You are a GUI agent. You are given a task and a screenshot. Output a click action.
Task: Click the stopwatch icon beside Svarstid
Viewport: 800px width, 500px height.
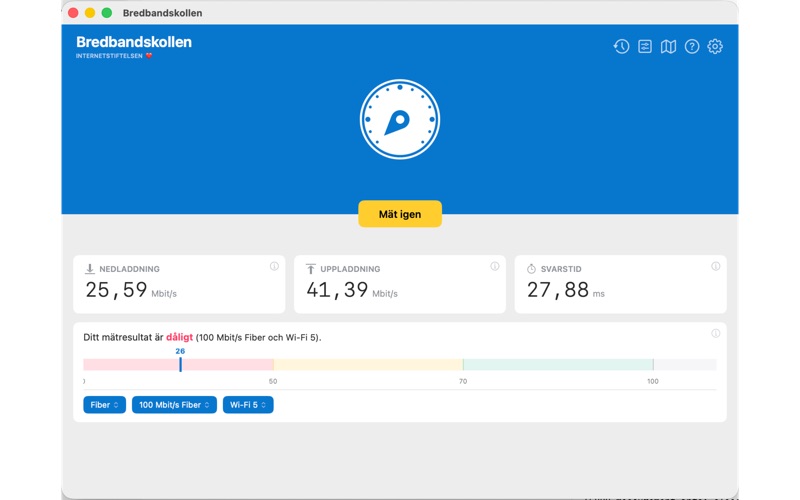point(531,268)
